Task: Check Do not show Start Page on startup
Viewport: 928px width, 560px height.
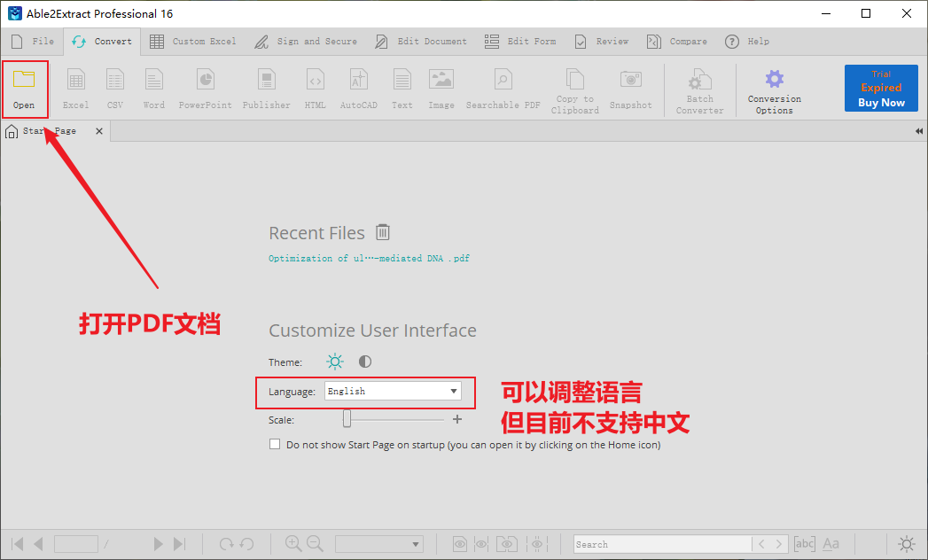Action: click(275, 444)
